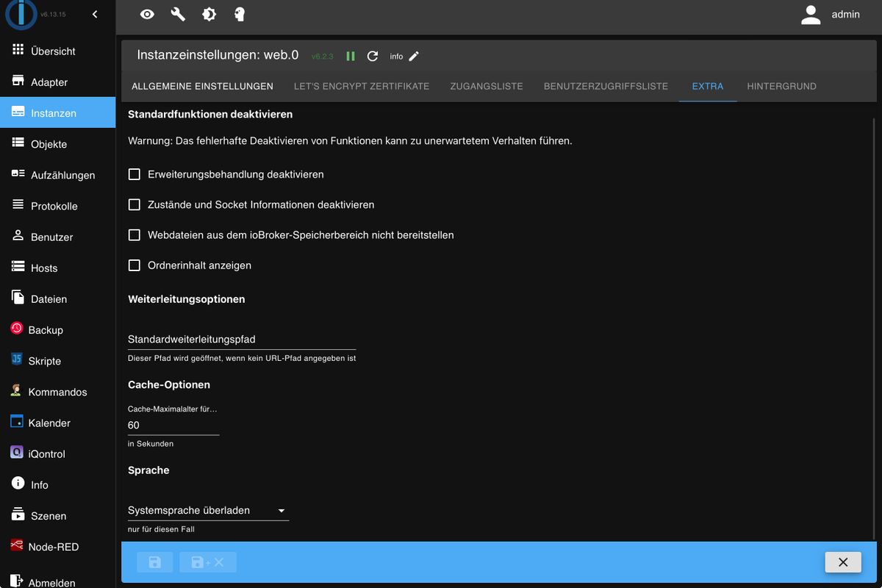
Task: Go to 'Protokolle' in the sidebar
Action: click(54, 206)
